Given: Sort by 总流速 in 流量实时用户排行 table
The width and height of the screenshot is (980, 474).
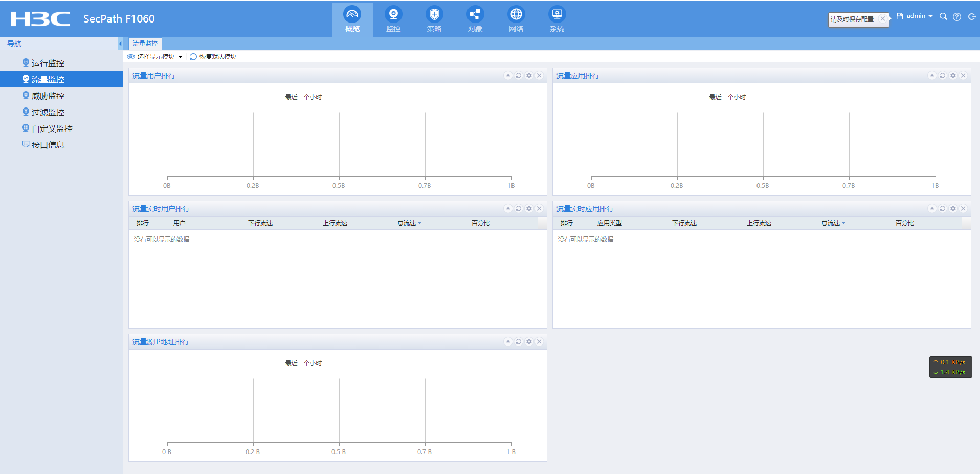Looking at the screenshot, I should click(x=409, y=223).
